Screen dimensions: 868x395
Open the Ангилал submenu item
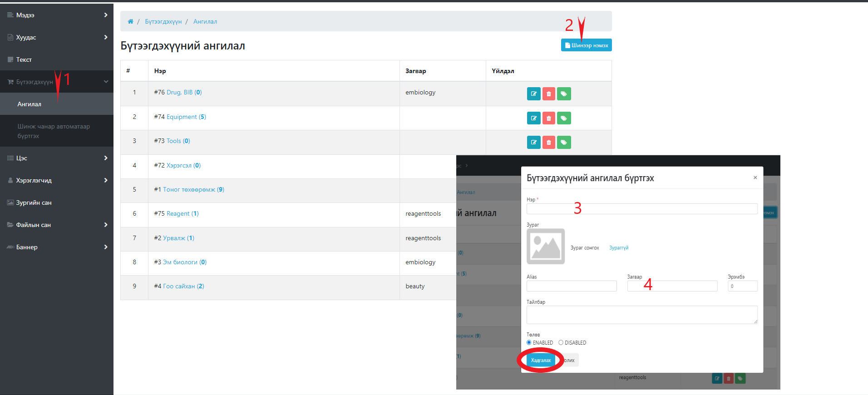(x=30, y=104)
